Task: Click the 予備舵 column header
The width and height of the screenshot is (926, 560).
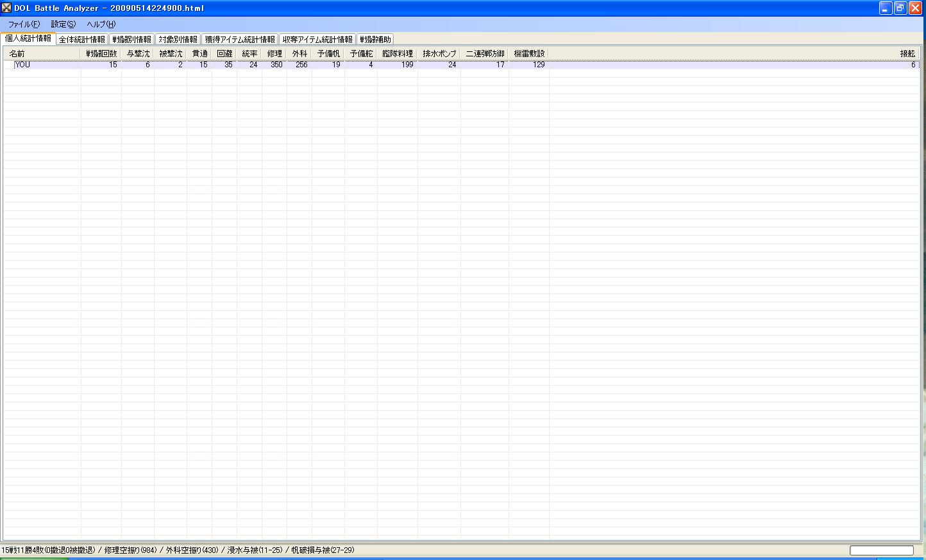Action: 361,54
